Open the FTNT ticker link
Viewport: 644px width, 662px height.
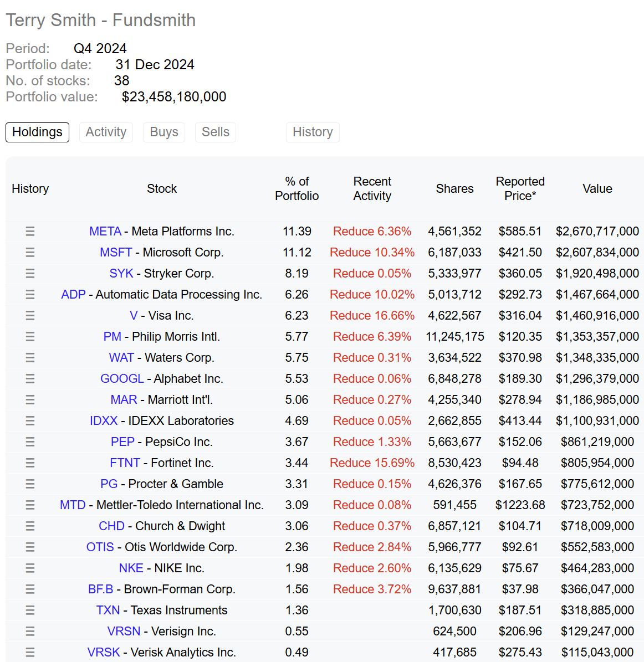125,463
